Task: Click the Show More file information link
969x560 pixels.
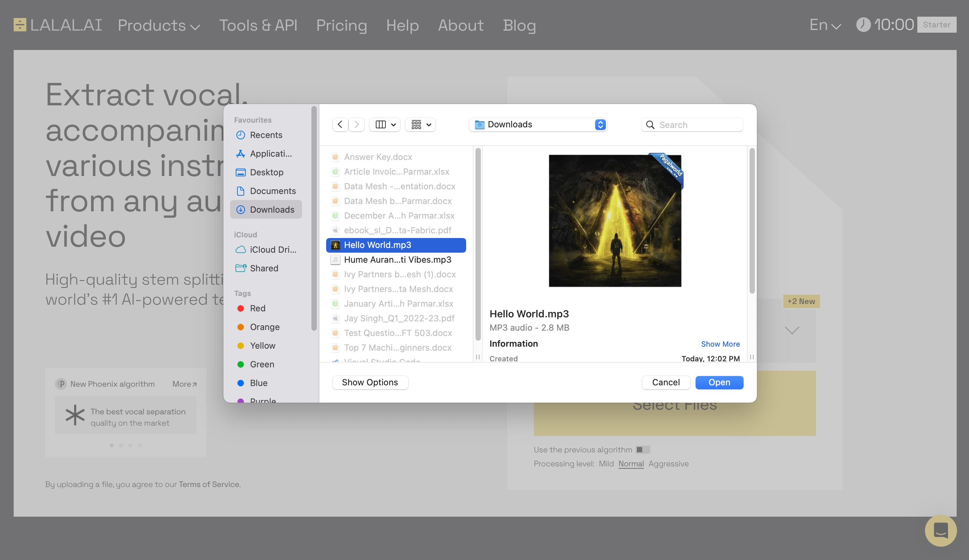Action: [x=720, y=343]
